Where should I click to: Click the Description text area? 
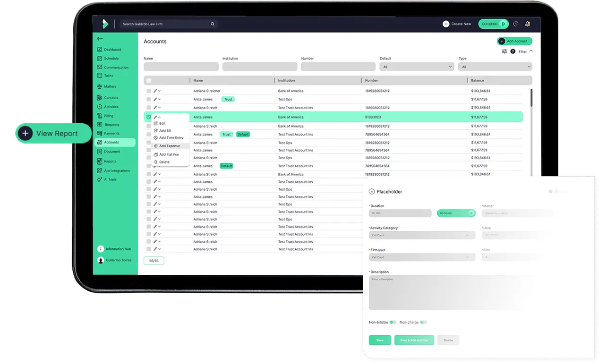(x=444, y=293)
